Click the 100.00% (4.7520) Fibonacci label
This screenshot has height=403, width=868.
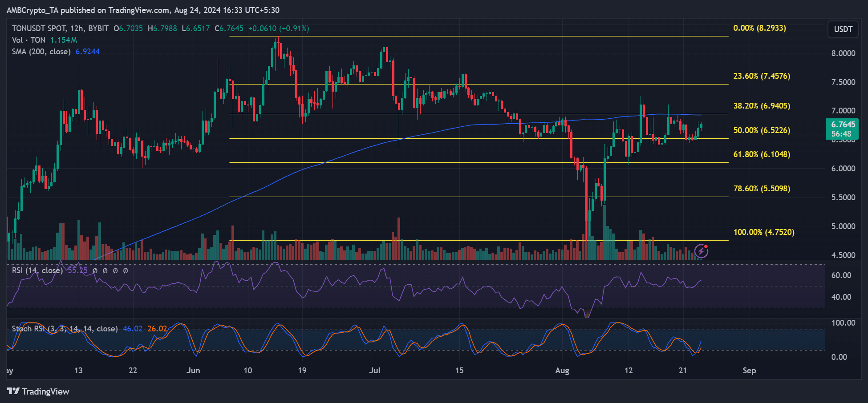tap(764, 232)
